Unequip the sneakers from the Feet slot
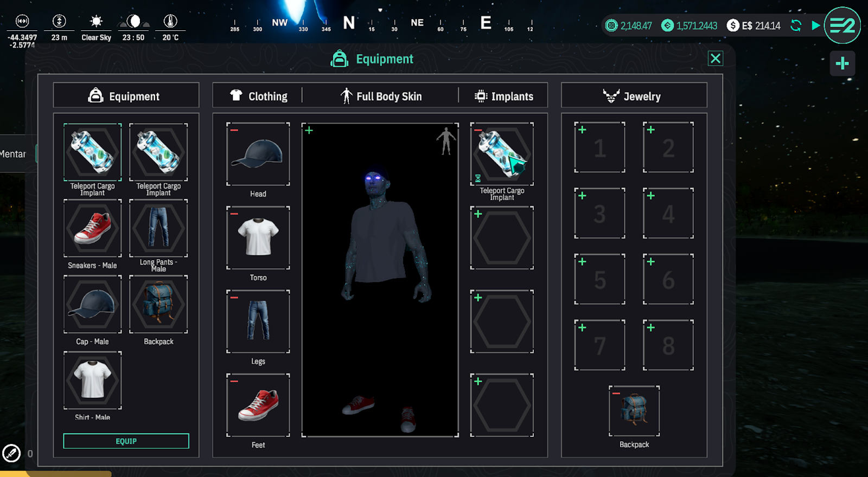The width and height of the screenshot is (868, 477). click(234, 381)
